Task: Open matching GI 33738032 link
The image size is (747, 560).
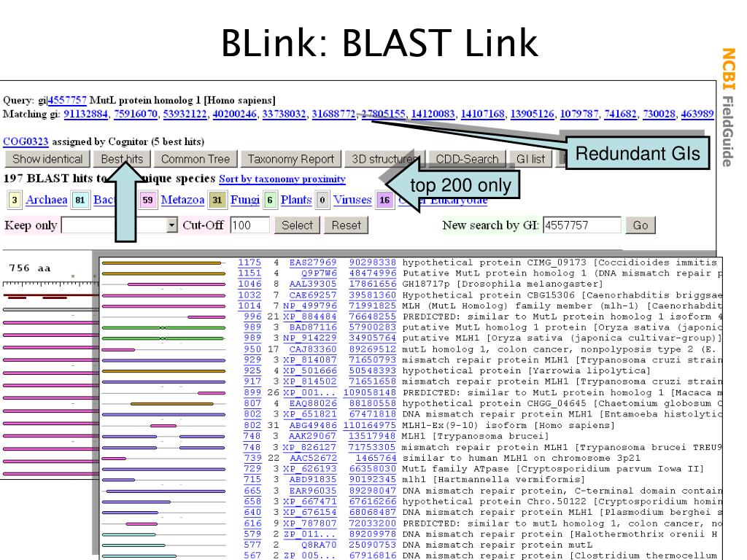Action: point(285,114)
